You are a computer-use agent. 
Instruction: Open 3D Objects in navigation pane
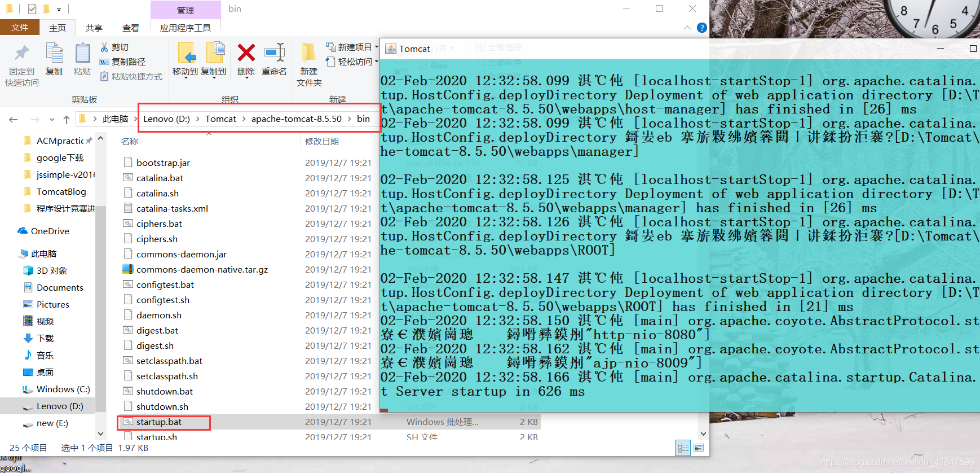click(45, 270)
